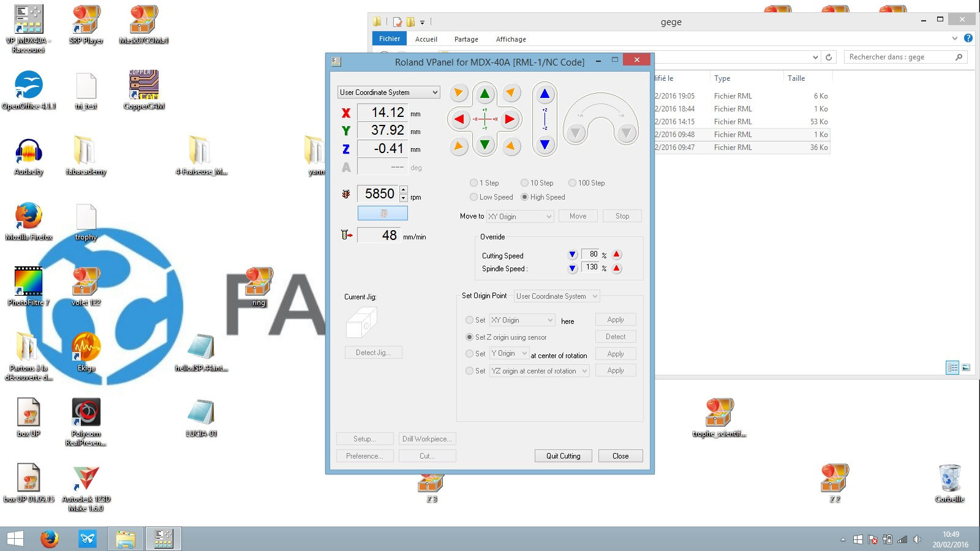The image size is (980, 551).
Task: Move diagonally with the lower-left orange arrow
Action: tap(458, 146)
